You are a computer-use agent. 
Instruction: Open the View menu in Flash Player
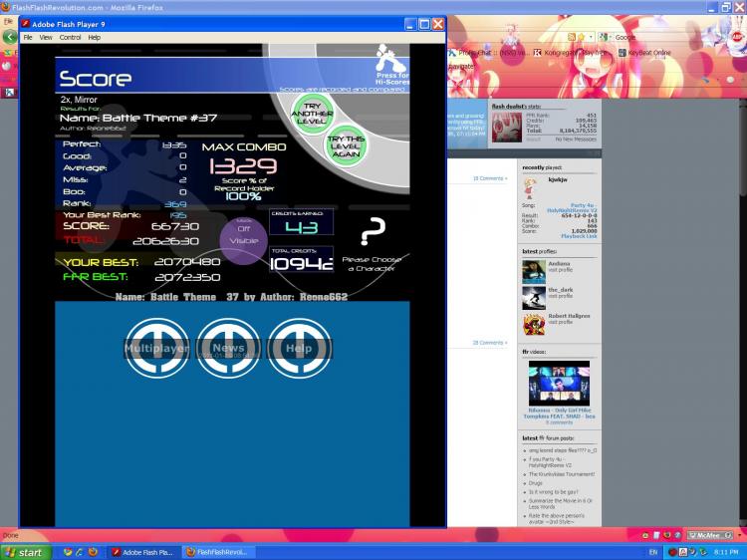[x=46, y=37]
